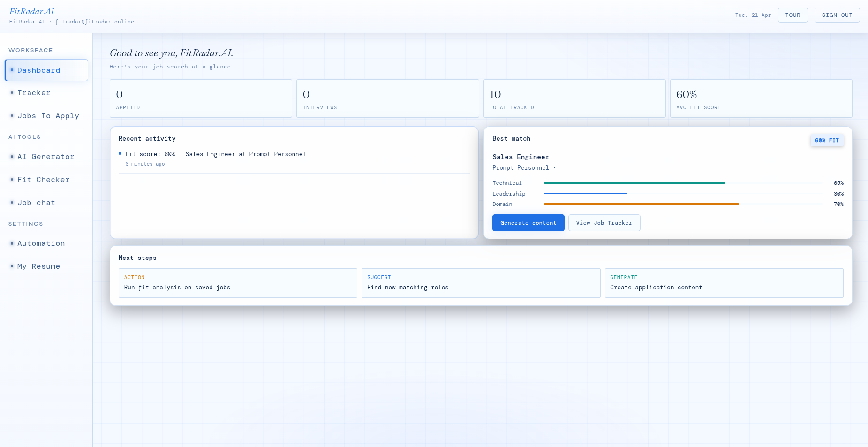Image resolution: width=868 pixels, height=447 pixels.
Task: Click the 70% Domain value
Action: pos(838,204)
